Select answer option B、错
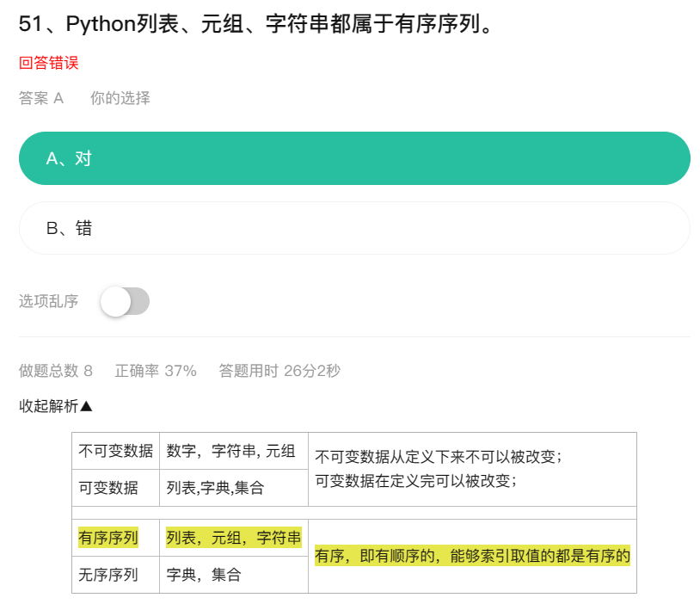The height and width of the screenshot is (604, 700). coord(354,228)
